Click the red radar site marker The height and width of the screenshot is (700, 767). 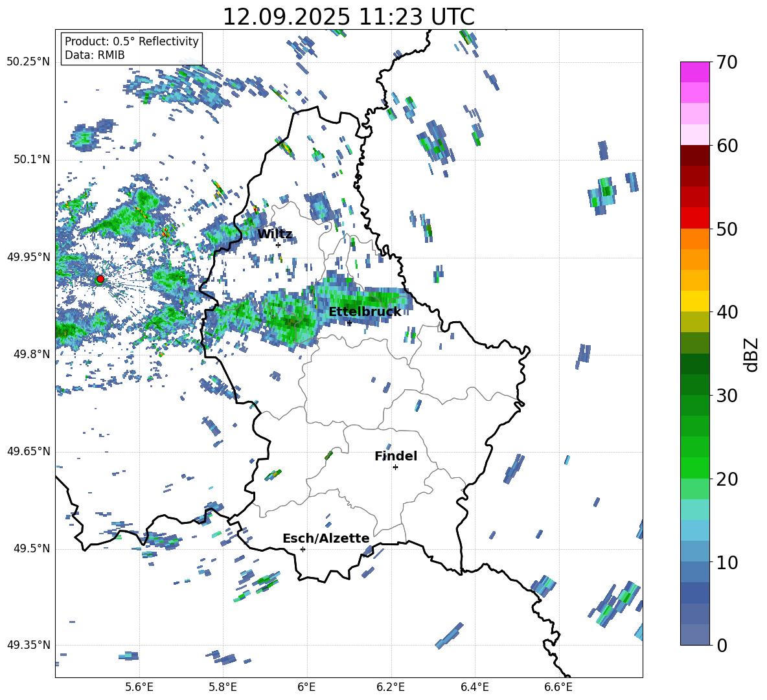click(x=100, y=279)
